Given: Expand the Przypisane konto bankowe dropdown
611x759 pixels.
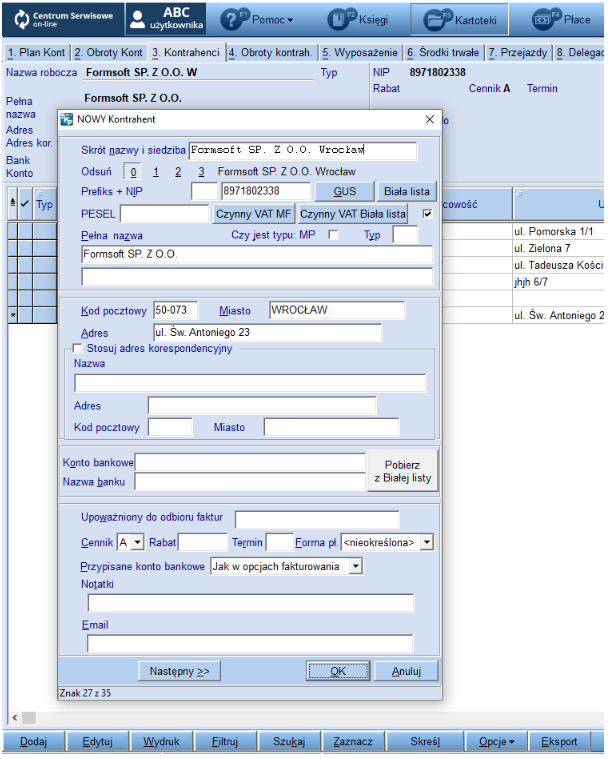Looking at the screenshot, I should point(355,566).
